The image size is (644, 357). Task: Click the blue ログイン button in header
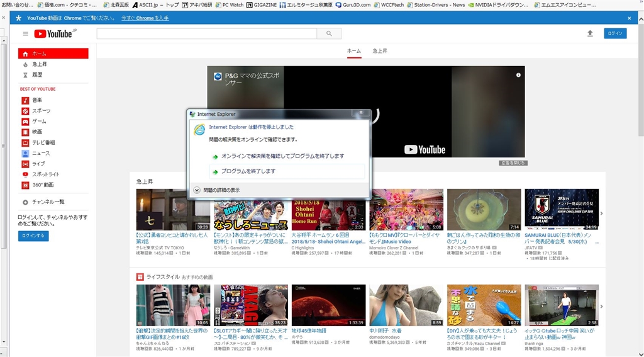(614, 33)
